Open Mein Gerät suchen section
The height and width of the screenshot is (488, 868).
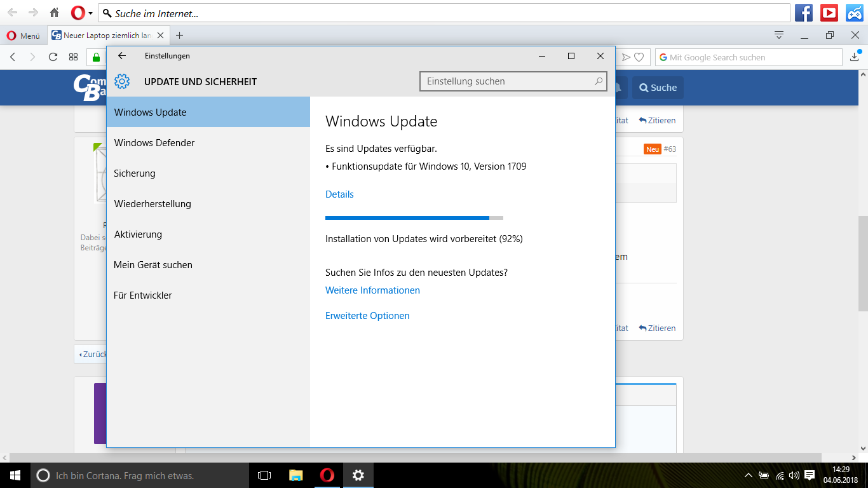pos(208,264)
